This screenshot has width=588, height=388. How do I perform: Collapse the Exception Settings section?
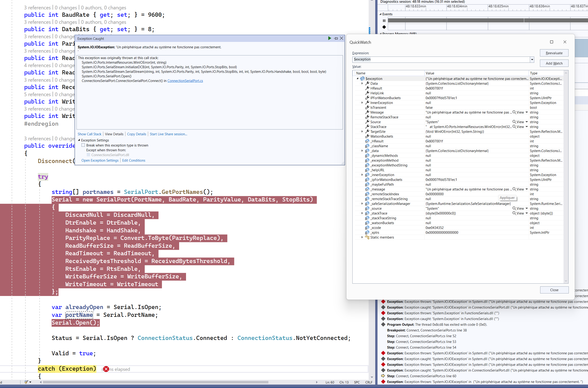click(79, 140)
